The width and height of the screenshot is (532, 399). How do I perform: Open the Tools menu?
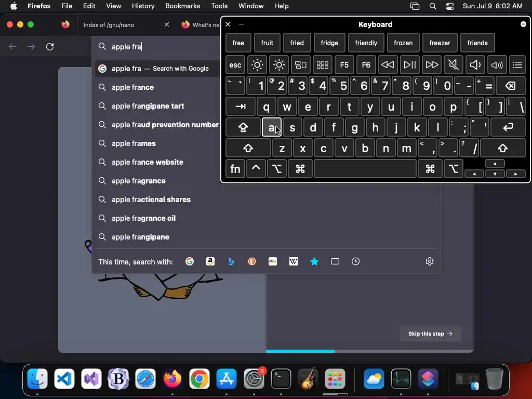[219, 6]
